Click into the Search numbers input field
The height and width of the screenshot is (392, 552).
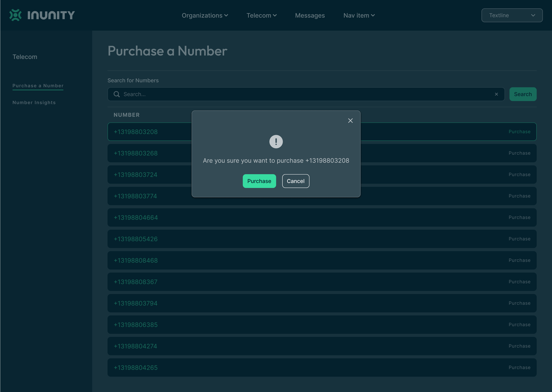[304, 94]
